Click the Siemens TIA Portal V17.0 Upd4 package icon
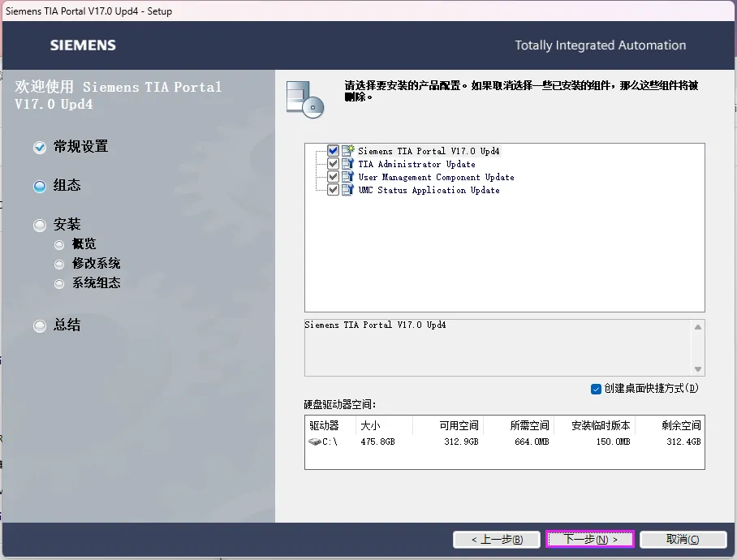The image size is (737, 560). [x=348, y=151]
